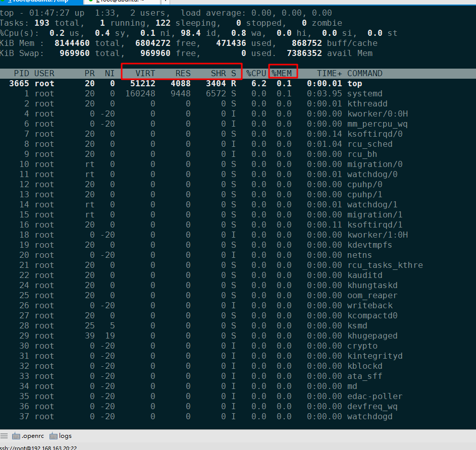Click the 0:03.95 TIME+ value

point(324,94)
